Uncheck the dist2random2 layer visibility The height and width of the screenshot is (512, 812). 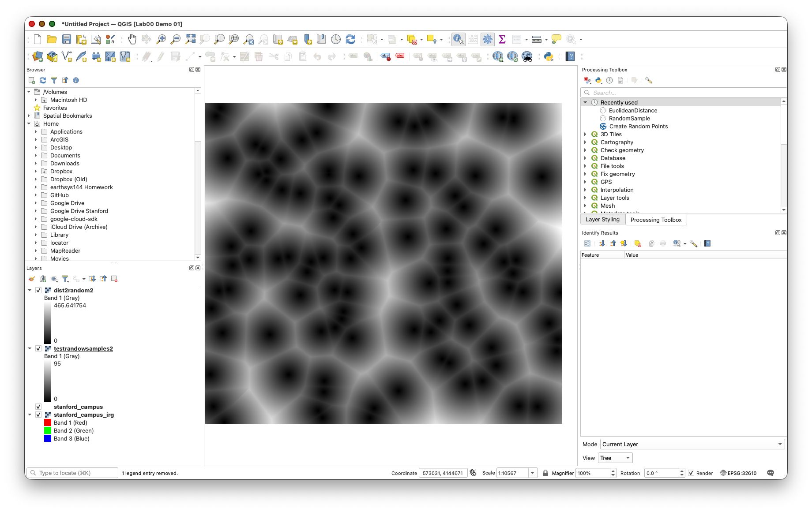pyautogui.click(x=38, y=290)
